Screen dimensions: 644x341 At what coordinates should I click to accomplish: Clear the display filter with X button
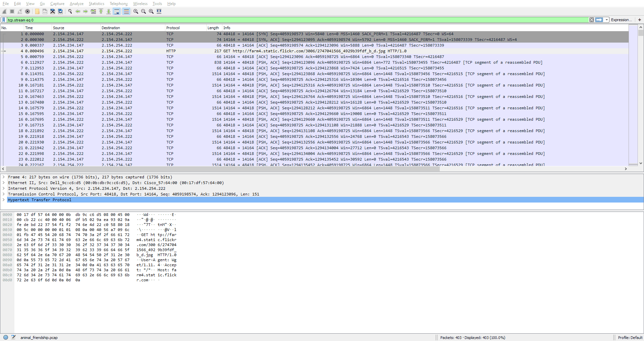pos(592,20)
